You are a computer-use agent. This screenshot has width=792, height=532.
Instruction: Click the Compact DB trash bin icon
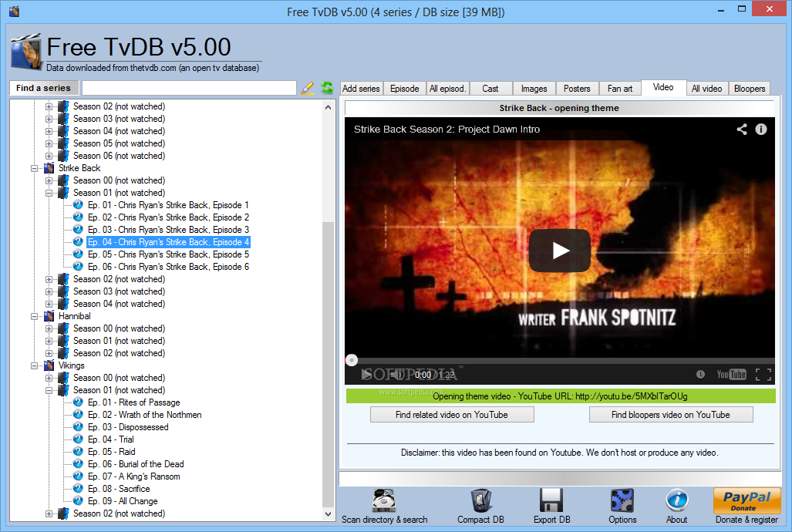pyautogui.click(x=481, y=500)
